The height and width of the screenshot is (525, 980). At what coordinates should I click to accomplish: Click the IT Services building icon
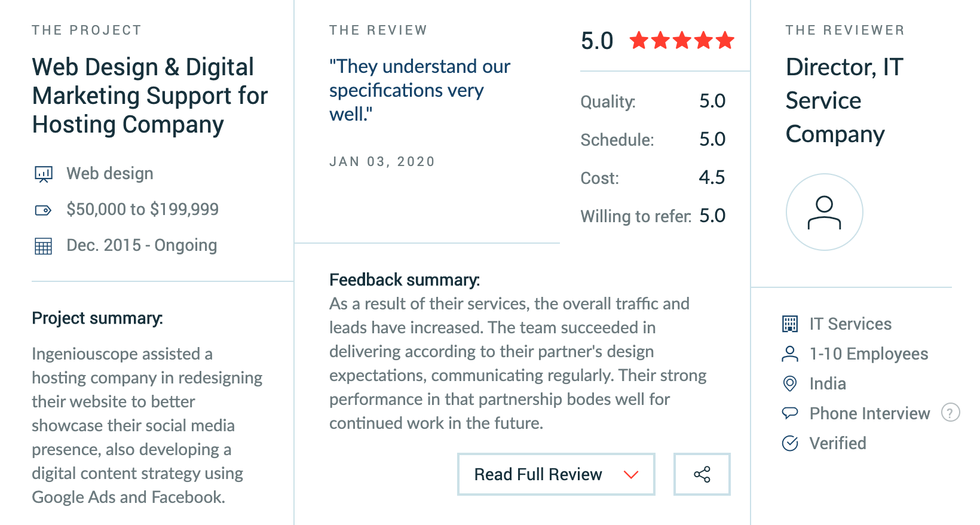pos(790,324)
